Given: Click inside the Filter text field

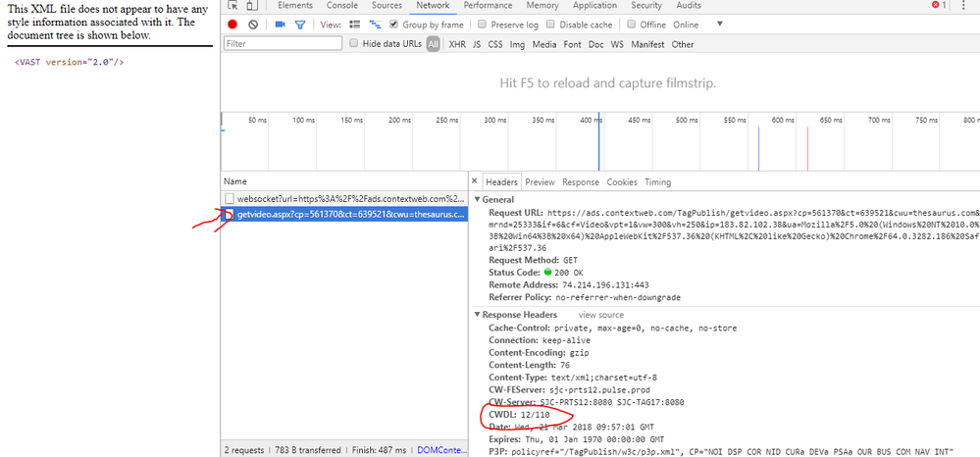Looking at the screenshot, I should click(284, 44).
